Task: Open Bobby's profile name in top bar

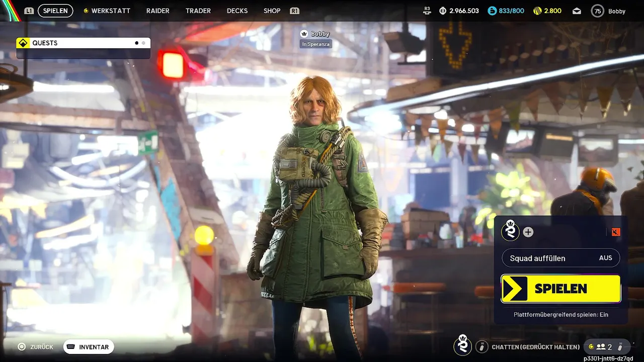Action: click(617, 11)
